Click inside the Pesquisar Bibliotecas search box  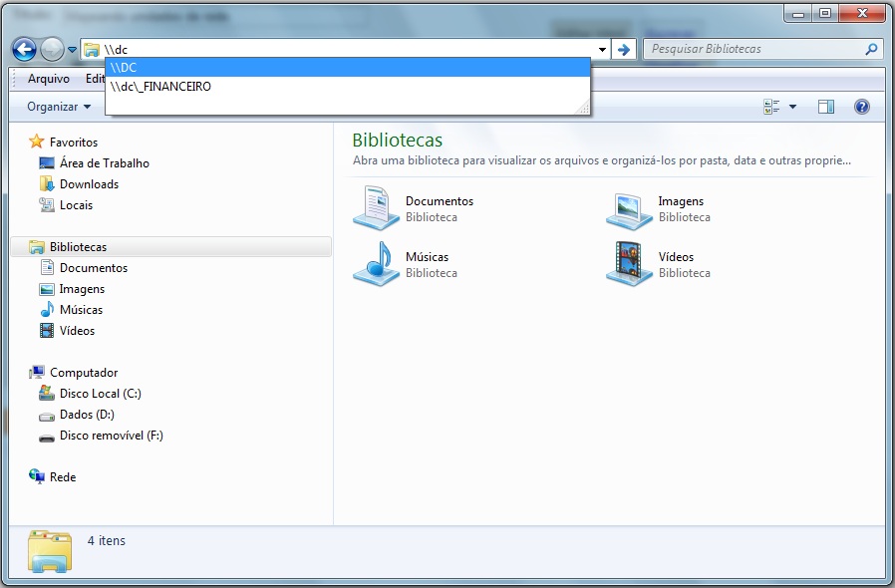[757, 48]
